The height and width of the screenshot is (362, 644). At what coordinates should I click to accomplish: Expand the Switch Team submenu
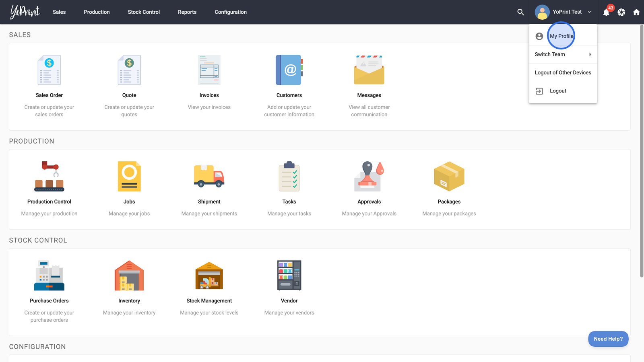pos(563,54)
